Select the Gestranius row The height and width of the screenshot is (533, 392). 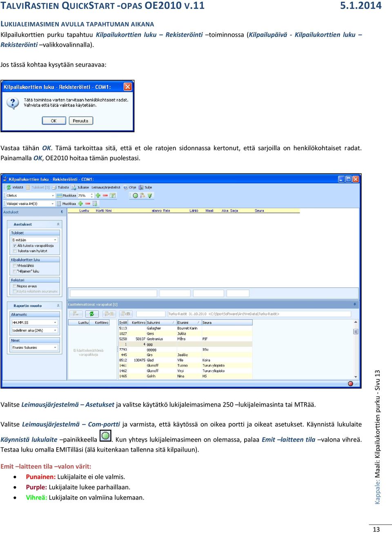click(x=185, y=339)
